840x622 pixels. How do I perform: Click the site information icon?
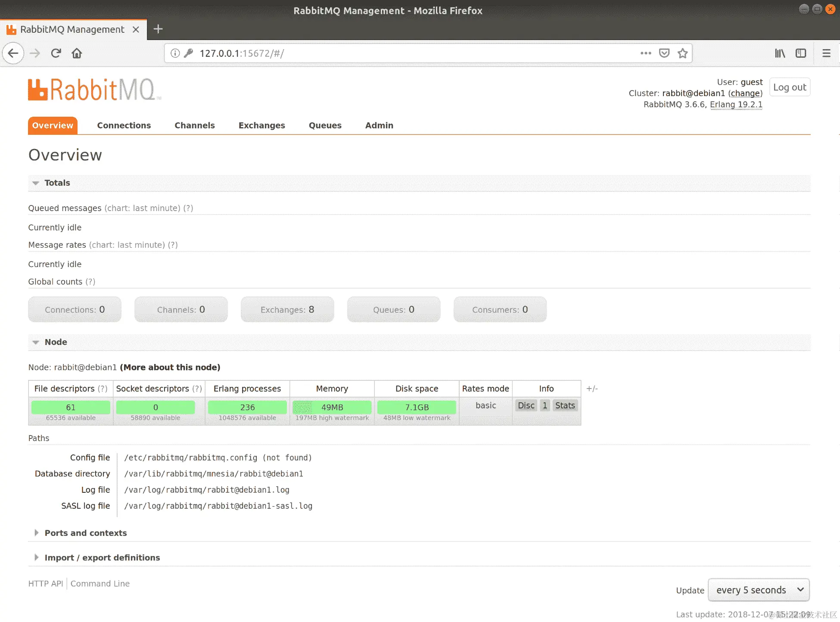(x=175, y=53)
